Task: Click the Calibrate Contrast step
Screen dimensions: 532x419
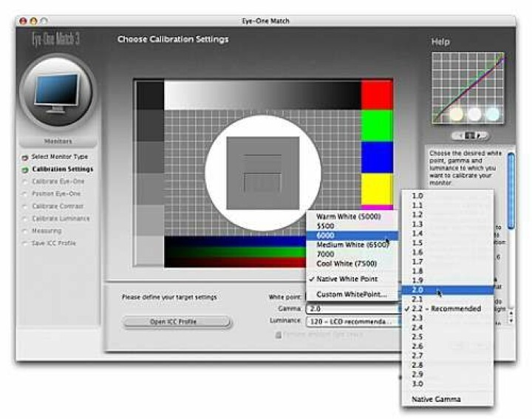Action: pos(58,206)
